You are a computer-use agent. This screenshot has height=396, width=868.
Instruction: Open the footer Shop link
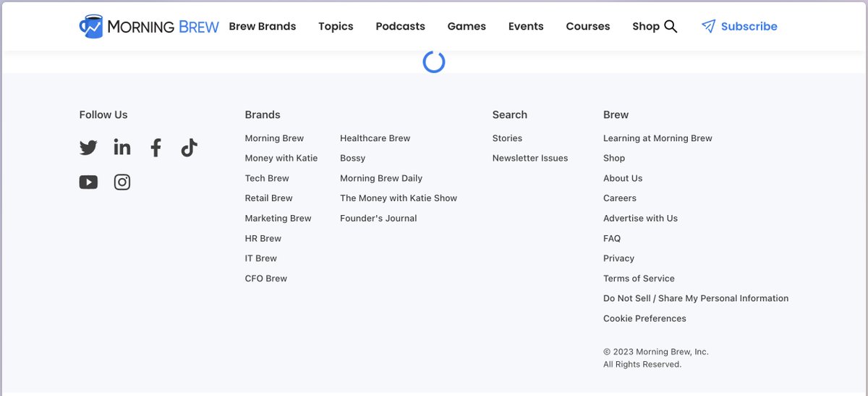614,158
